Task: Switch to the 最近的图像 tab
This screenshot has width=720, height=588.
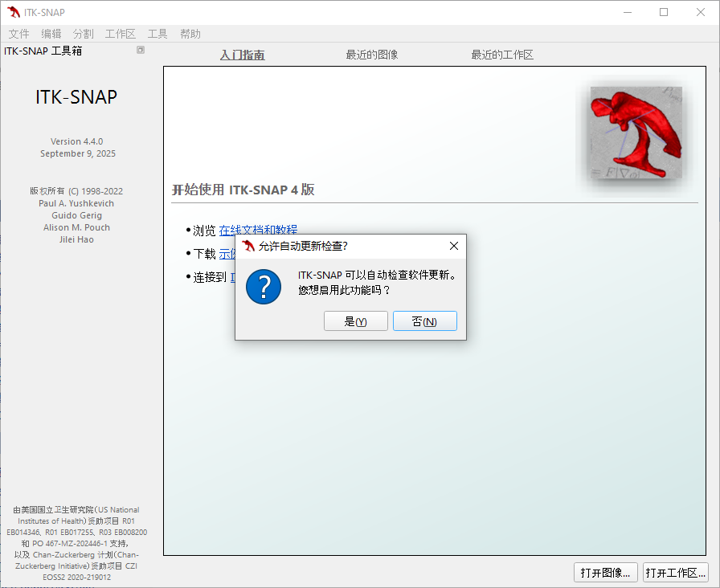Action: (372, 55)
